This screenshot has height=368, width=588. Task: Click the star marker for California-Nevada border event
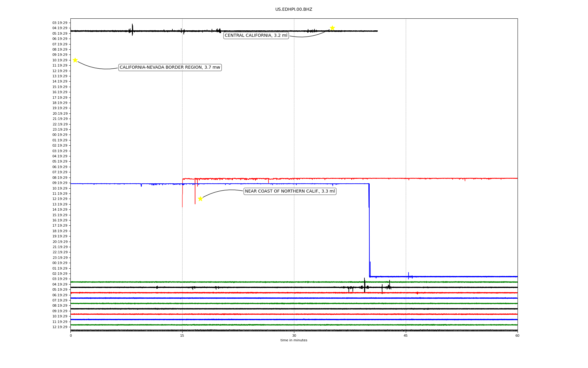point(75,60)
